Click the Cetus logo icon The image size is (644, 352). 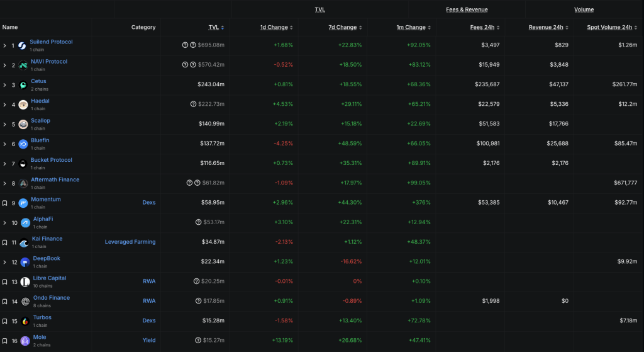[23, 85]
